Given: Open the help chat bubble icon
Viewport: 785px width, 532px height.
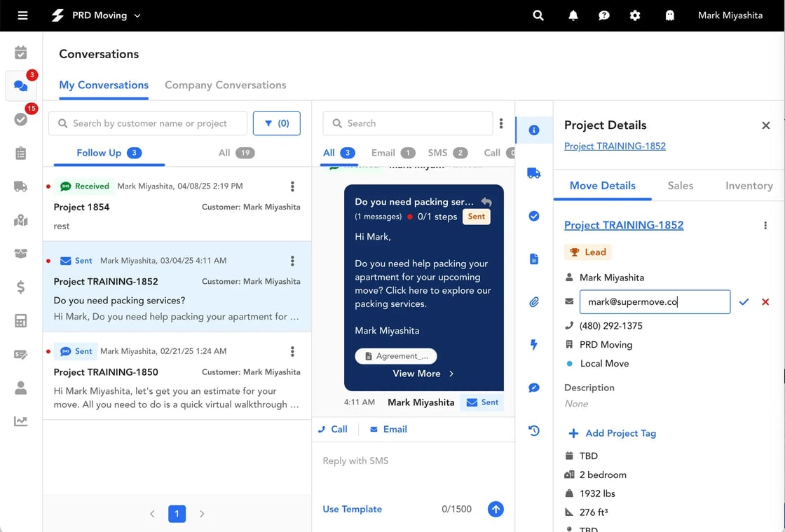Looking at the screenshot, I should pyautogui.click(x=603, y=15).
